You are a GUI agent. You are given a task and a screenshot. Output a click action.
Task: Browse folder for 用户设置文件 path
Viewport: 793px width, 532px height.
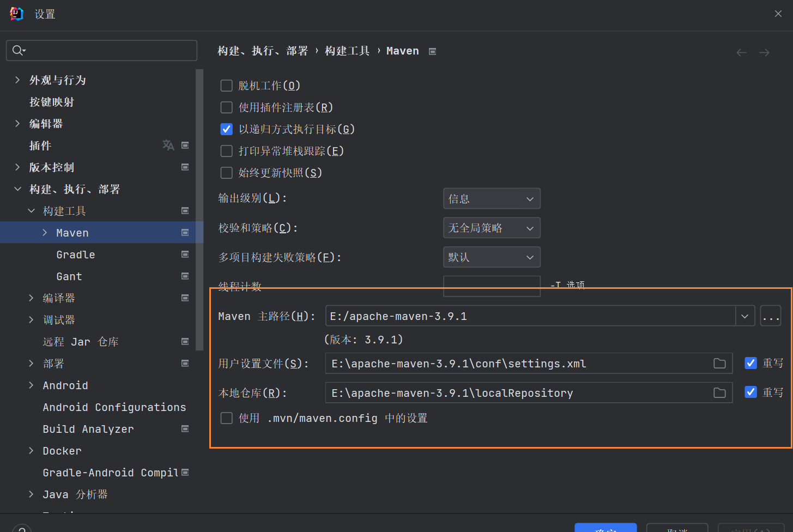tap(719, 364)
